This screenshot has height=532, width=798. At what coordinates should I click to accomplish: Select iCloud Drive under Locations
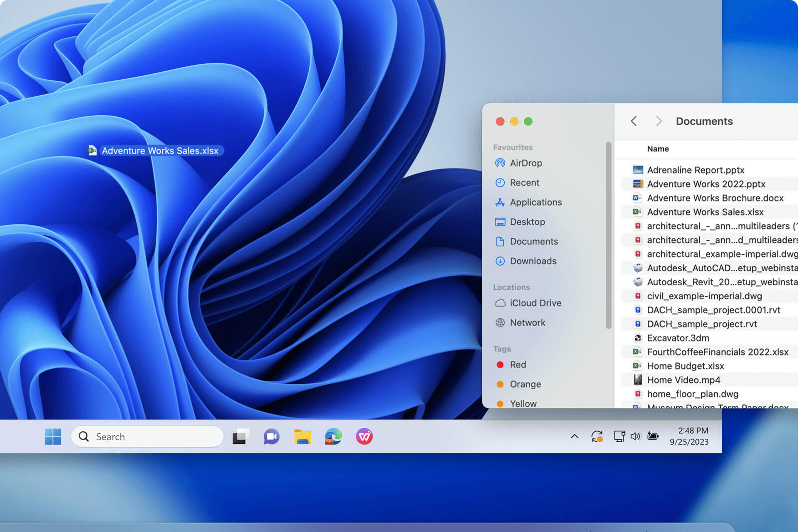click(x=535, y=303)
